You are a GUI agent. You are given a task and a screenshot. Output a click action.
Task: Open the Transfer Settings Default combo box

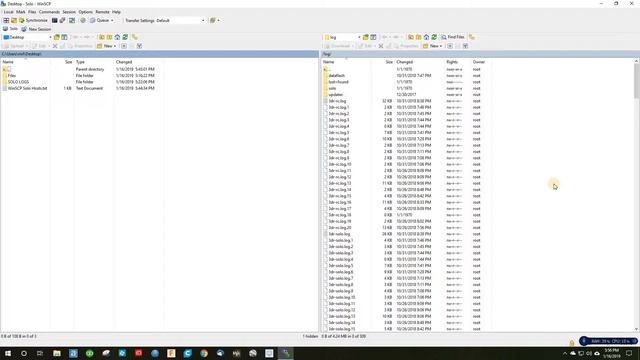click(x=180, y=20)
